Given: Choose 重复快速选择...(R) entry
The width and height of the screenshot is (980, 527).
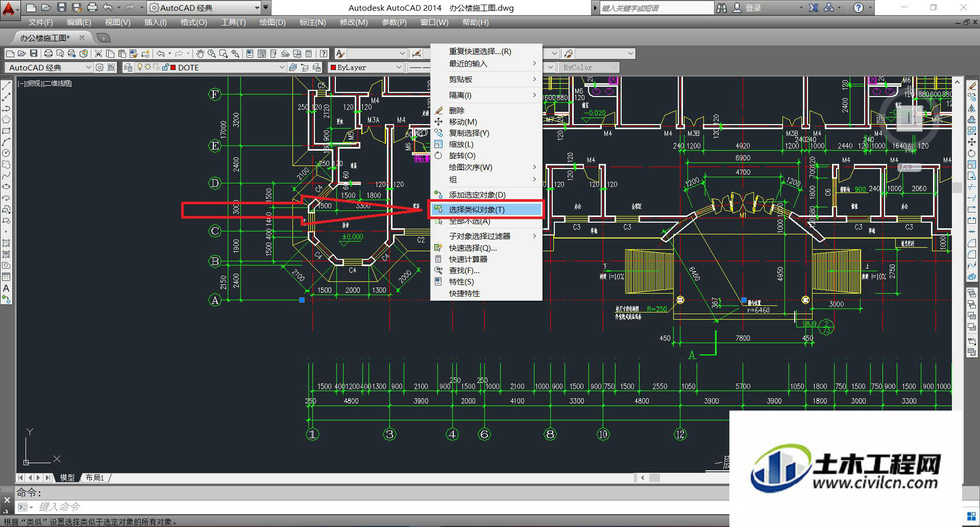Looking at the screenshot, I should click(486, 51).
